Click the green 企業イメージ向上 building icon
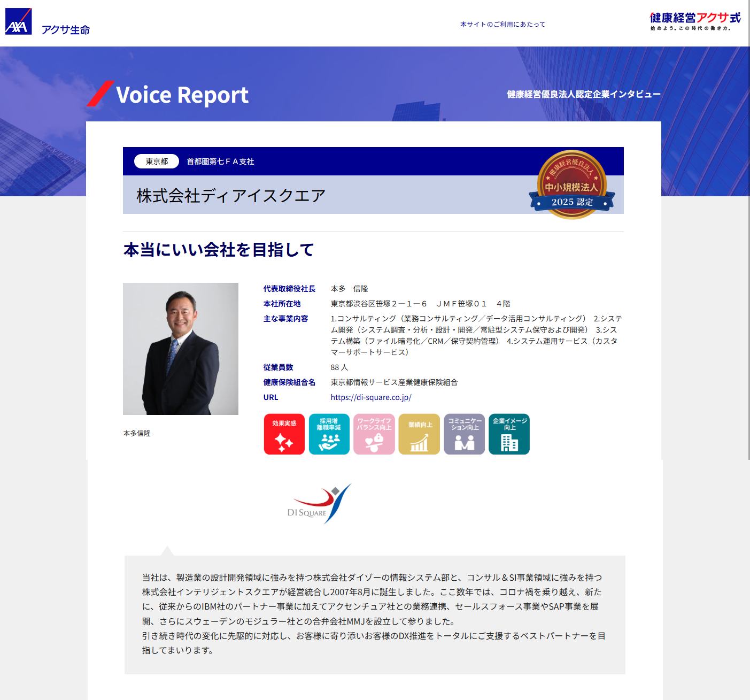 509,434
